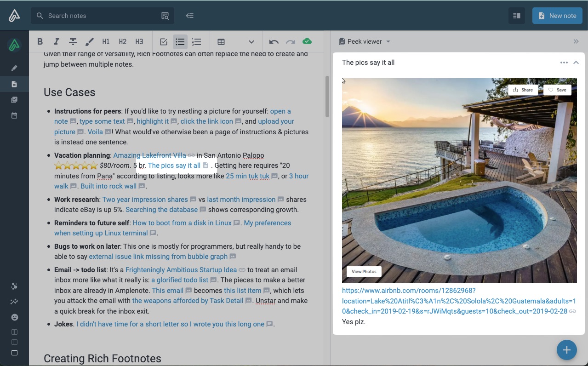Toggle the bulleted list button
The image size is (588, 366).
[x=180, y=42]
